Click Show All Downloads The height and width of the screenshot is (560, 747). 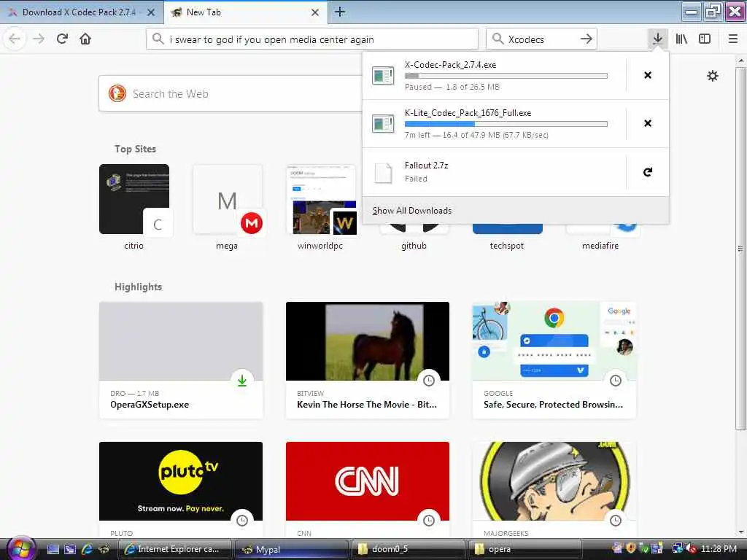point(516,211)
